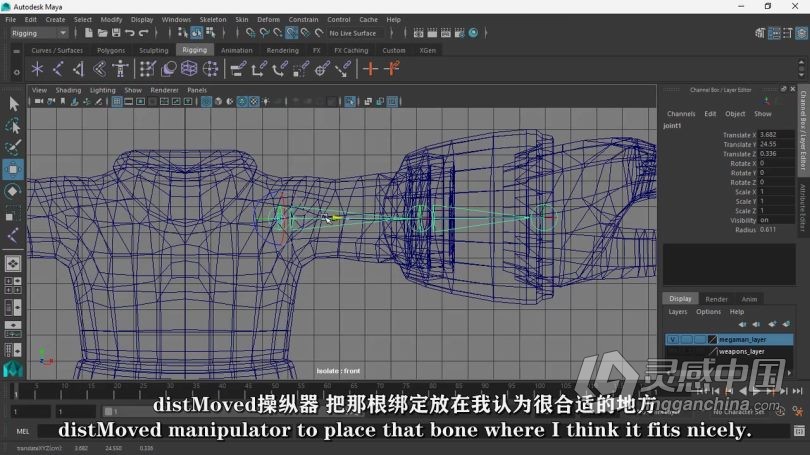The height and width of the screenshot is (455, 810).
Task: Open the Rigging menu set dropdown
Action: 39,33
